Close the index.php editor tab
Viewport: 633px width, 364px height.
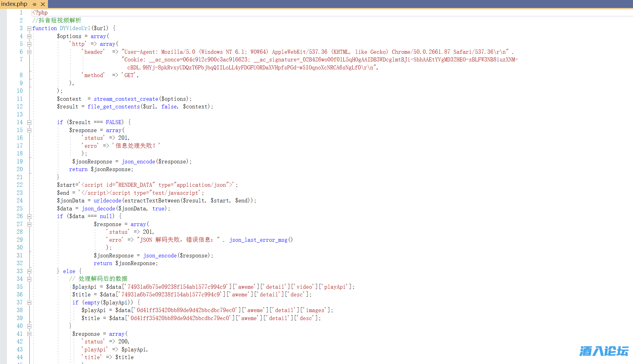tap(43, 4)
